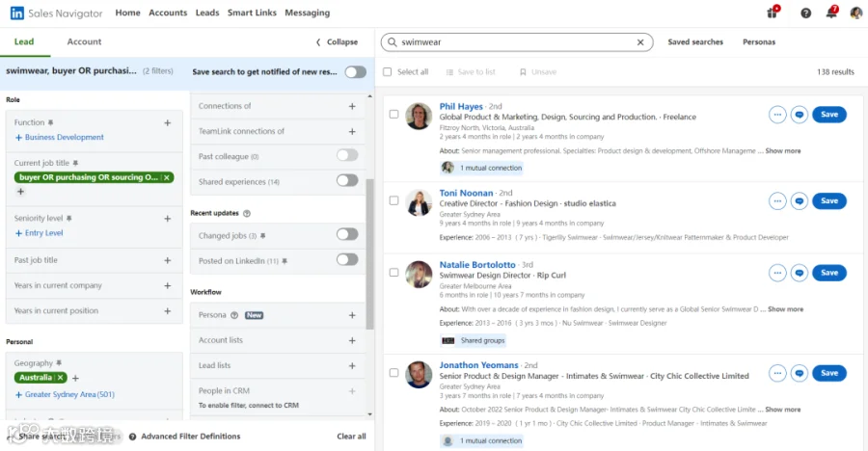The height and width of the screenshot is (451, 868).
Task: Switch to the Account filter tab
Action: 84,42
